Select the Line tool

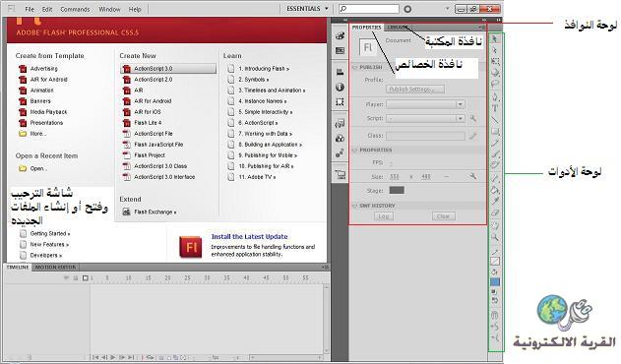[x=495, y=119]
